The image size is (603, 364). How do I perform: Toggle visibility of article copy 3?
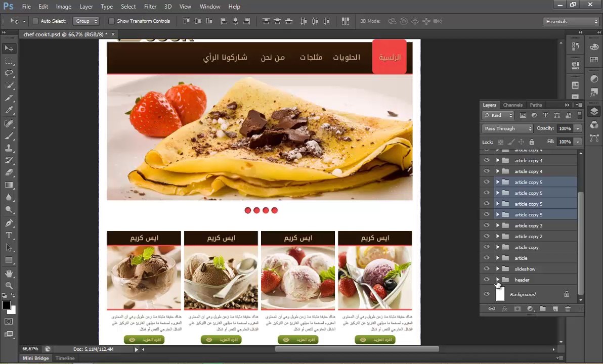tap(487, 225)
